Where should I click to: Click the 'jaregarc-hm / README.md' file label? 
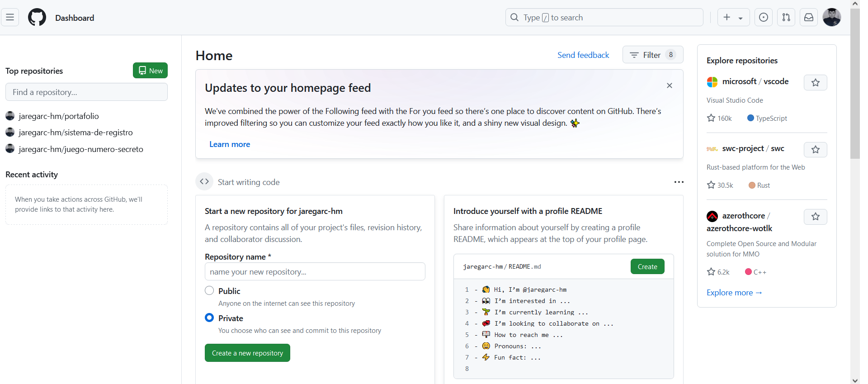[x=502, y=266]
